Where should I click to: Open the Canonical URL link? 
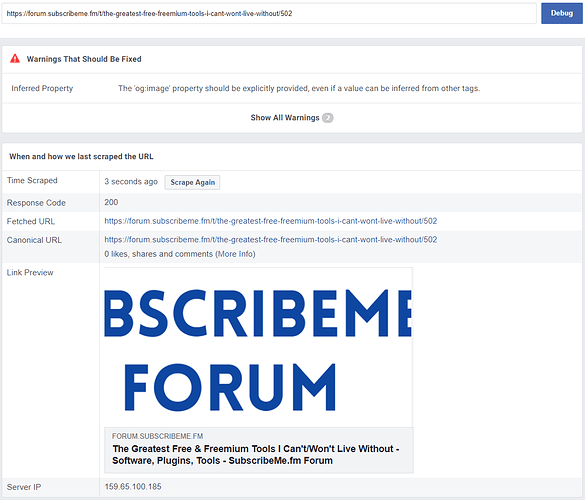point(270,240)
